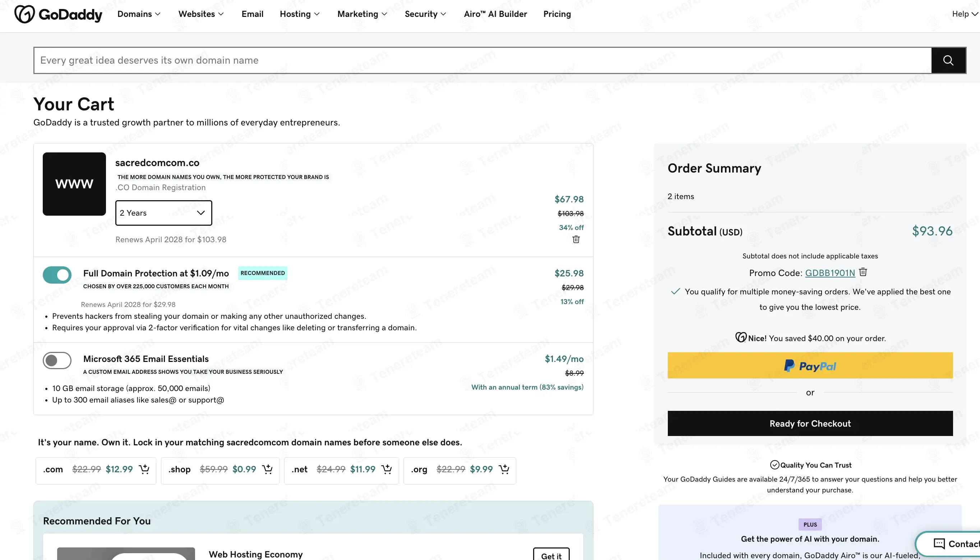Click the $67.98 domain price
Image resolution: width=980 pixels, height=560 pixels.
[569, 199]
